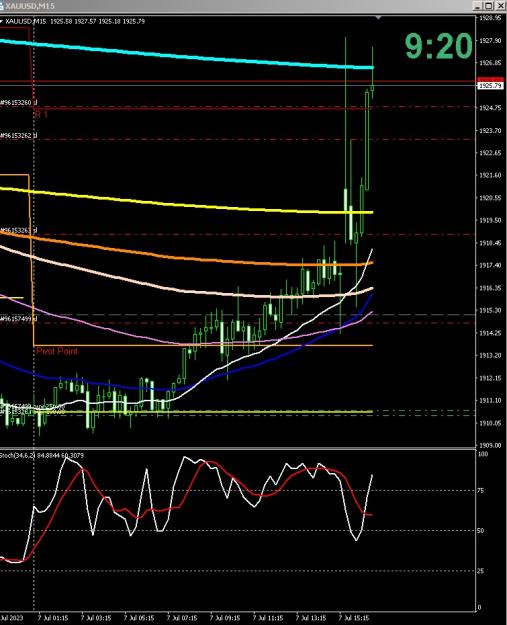507x625 pixels.
Task: Click the green 9:20 candle timer
Action: coord(438,46)
